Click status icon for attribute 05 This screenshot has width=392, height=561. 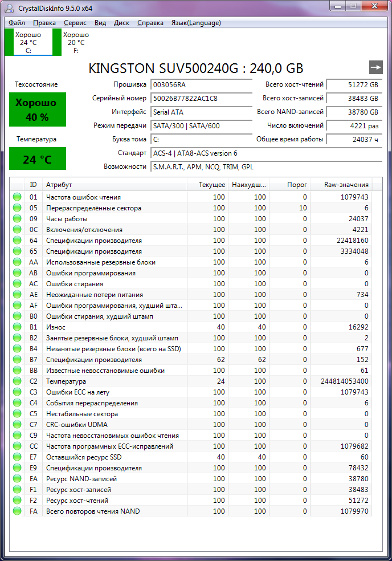(17, 208)
